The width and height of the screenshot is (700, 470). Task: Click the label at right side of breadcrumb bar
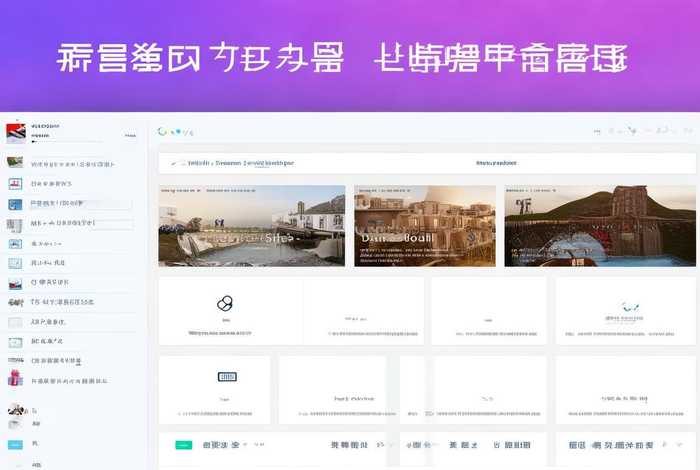coord(496,163)
